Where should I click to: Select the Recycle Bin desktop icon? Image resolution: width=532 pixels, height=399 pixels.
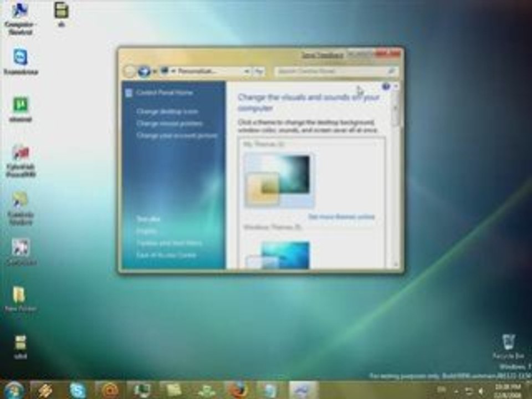[508, 347]
